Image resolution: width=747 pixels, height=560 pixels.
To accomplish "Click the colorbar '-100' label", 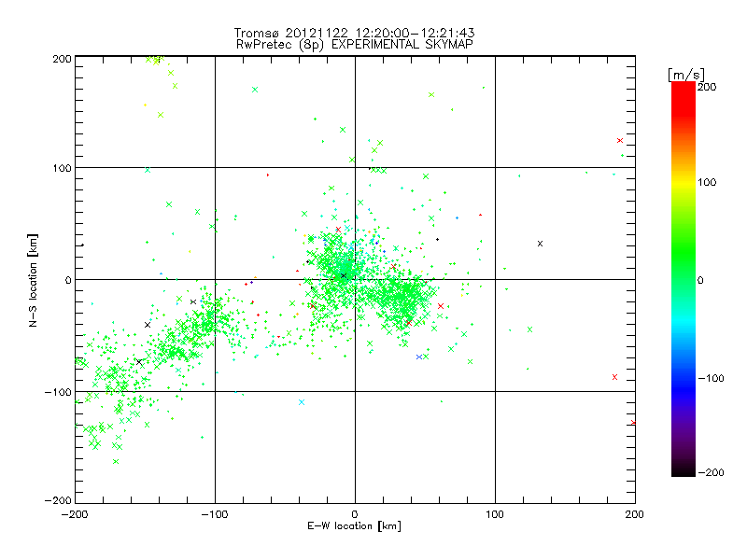I will 711,378.
